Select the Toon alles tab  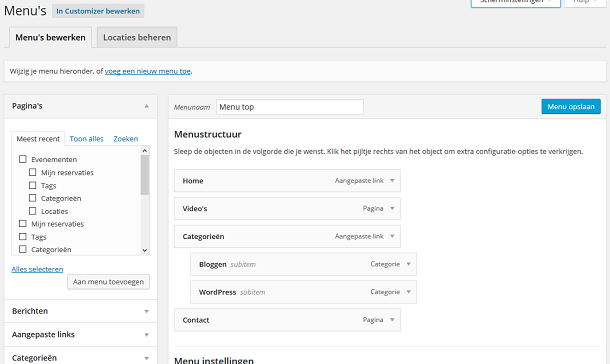click(86, 139)
